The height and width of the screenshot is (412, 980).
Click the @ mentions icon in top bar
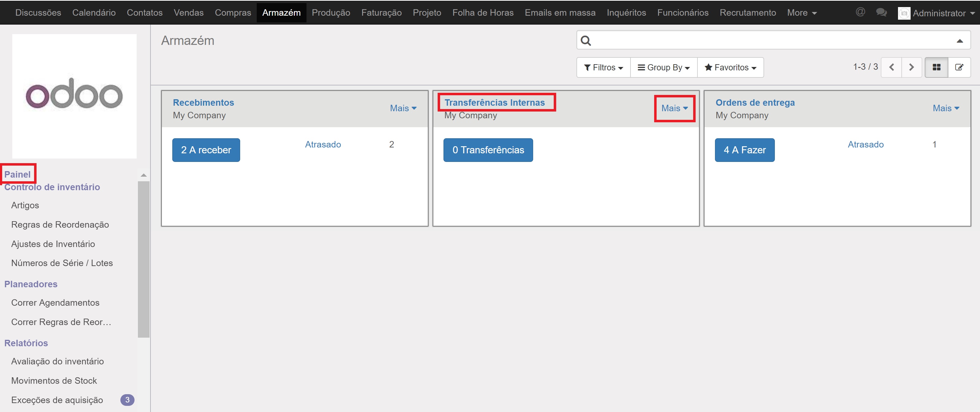[x=860, y=12]
